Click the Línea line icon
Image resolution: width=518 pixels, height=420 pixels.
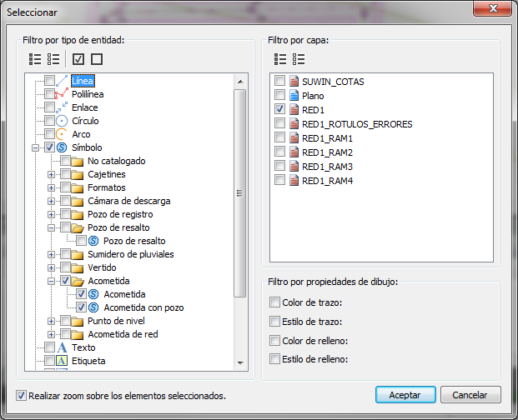[62, 81]
